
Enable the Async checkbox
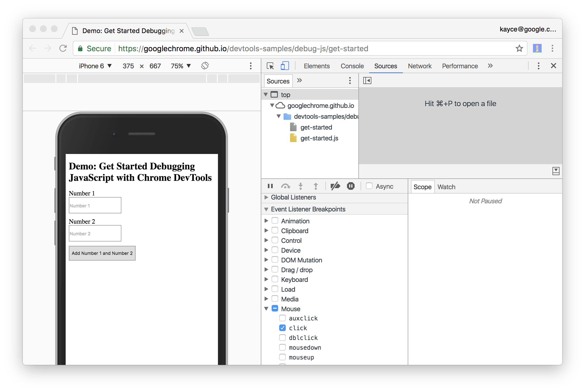[x=369, y=186]
